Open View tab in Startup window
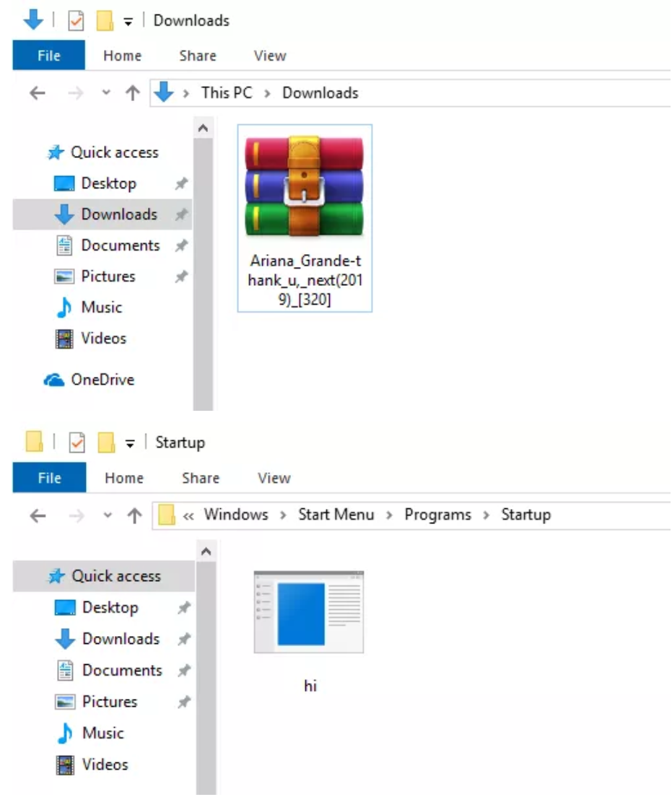This screenshot has height=797, width=672. pos(274,478)
